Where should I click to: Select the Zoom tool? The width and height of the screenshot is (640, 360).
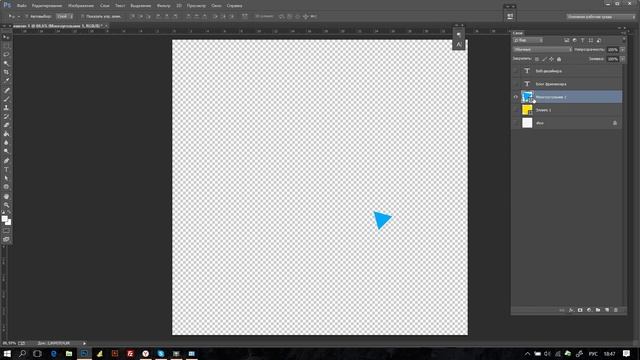pyautogui.click(x=6, y=205)
